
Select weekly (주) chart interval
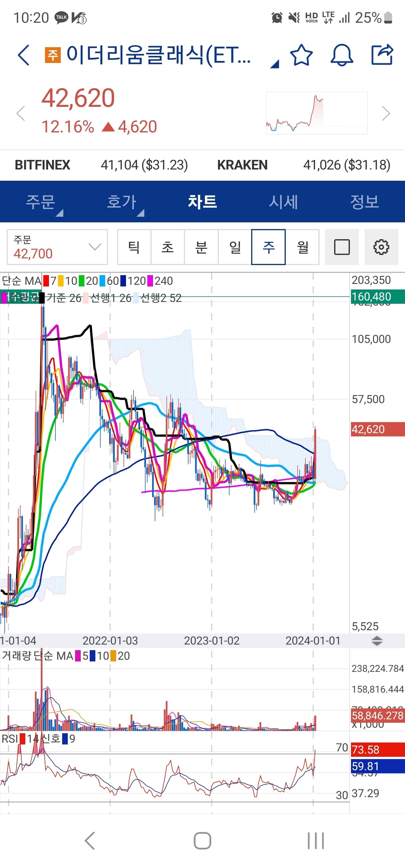(268, 247)
